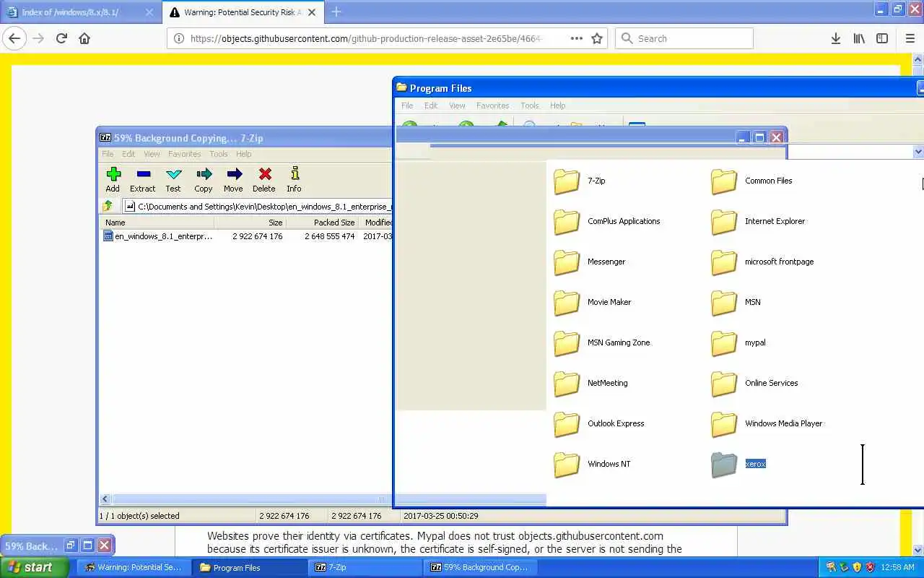Image resolution: width=924 pixels, height=578 pixels.
Task: Click the red shield alert tray icon
Action: [x=870, y=567]
